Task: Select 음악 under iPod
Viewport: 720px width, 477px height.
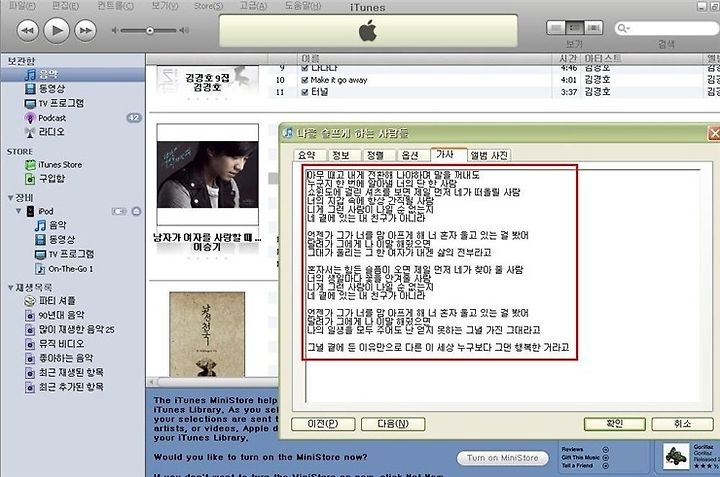Action: (57, 225)
